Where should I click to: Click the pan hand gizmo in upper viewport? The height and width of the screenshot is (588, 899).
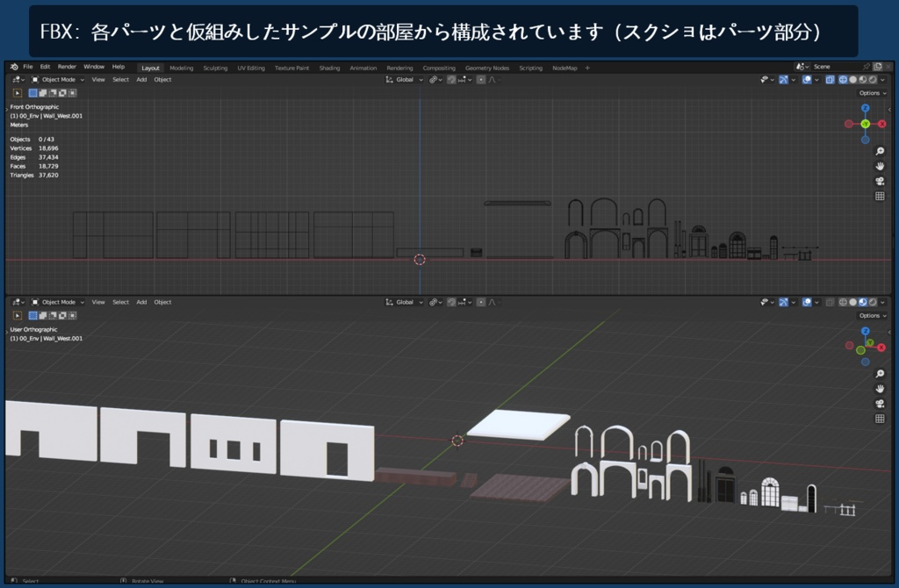[880, 166]
